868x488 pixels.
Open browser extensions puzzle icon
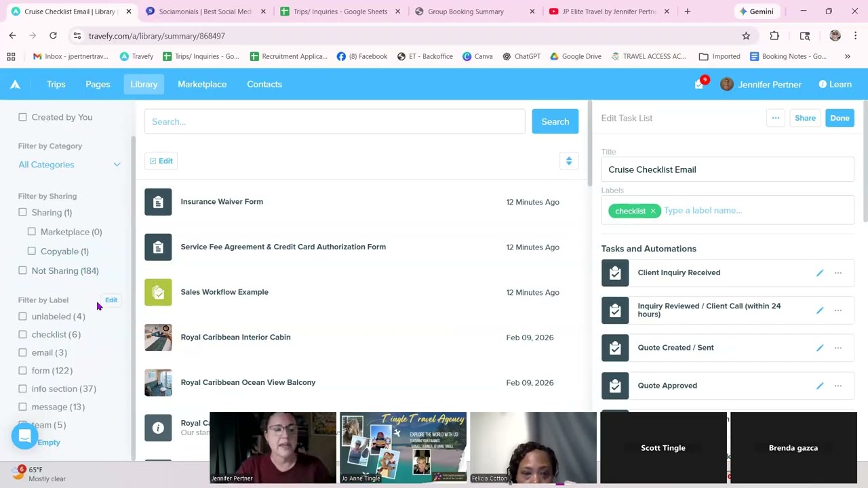point(774,36)
